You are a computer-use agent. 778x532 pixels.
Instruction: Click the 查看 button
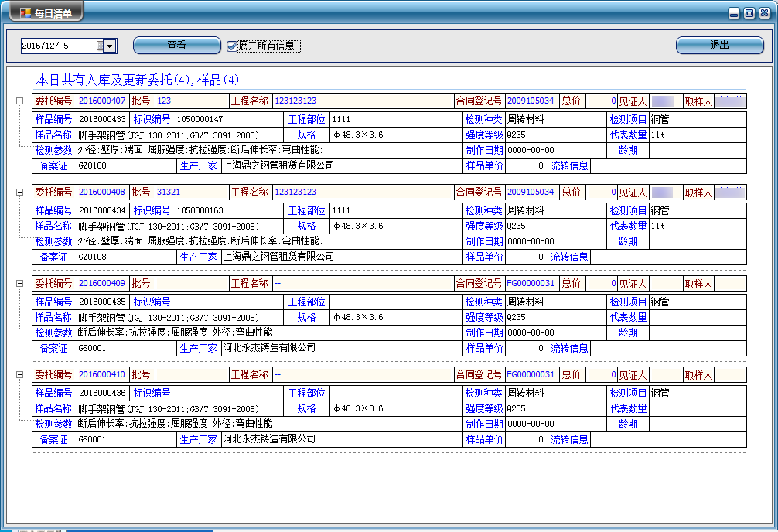(x=176, y=46)
